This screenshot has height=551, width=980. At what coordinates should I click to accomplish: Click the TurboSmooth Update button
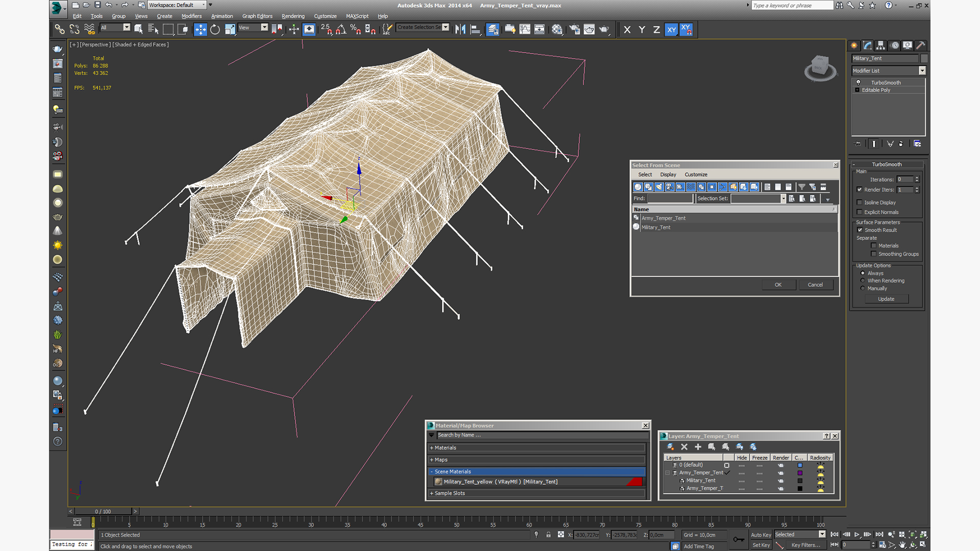[886, 299]
